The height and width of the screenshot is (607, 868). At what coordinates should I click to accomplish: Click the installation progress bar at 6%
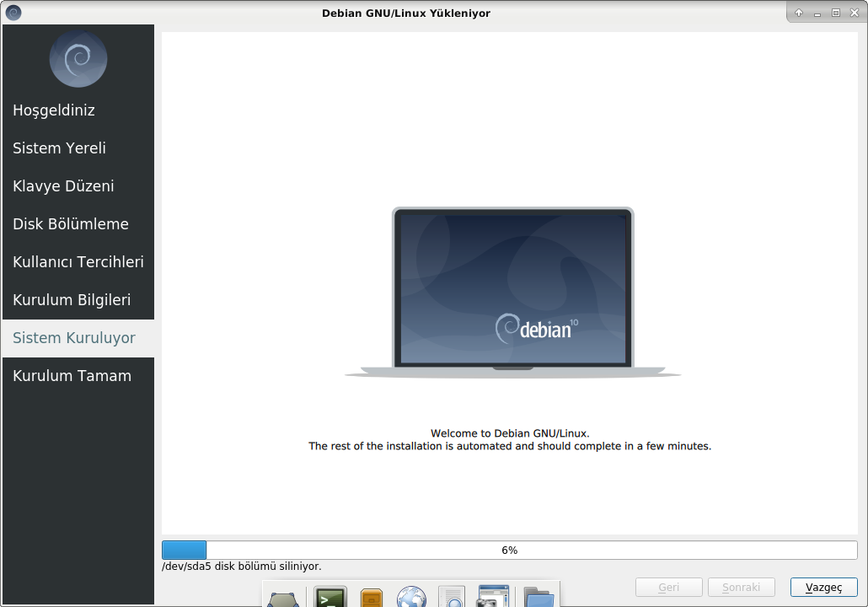click(509, 550)
